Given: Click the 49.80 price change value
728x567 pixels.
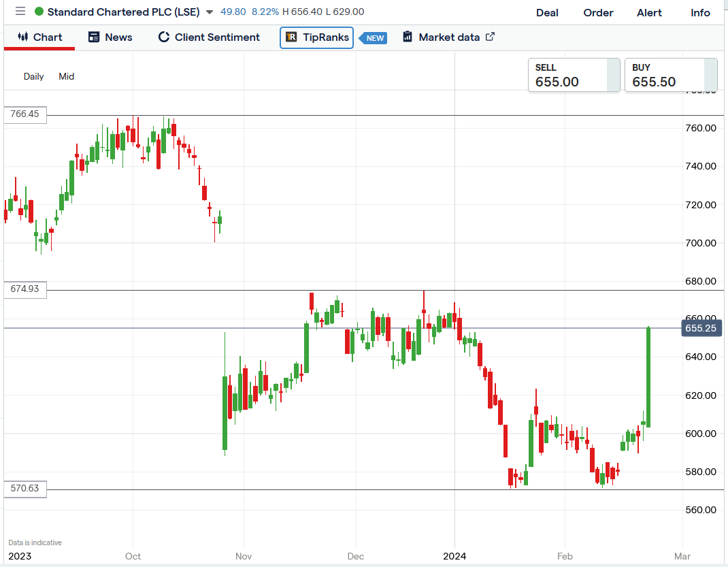Looking at the screenshot, I should [233, 12].
